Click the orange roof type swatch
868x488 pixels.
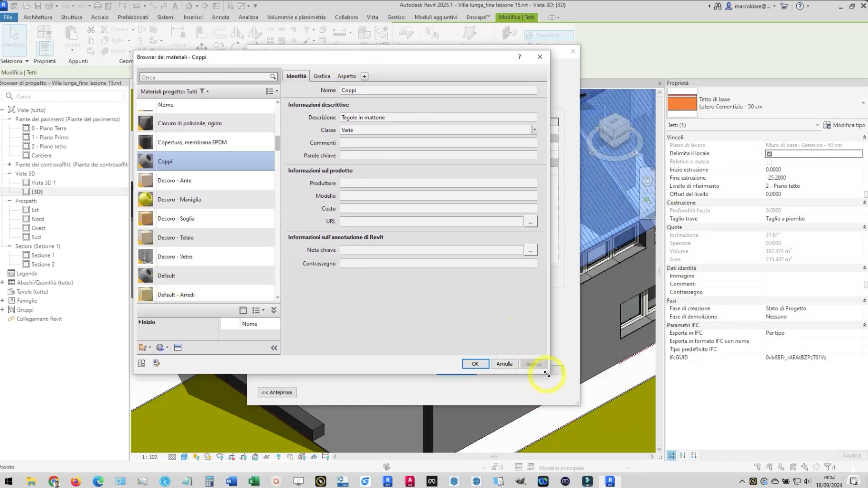[x=682, y=103]
